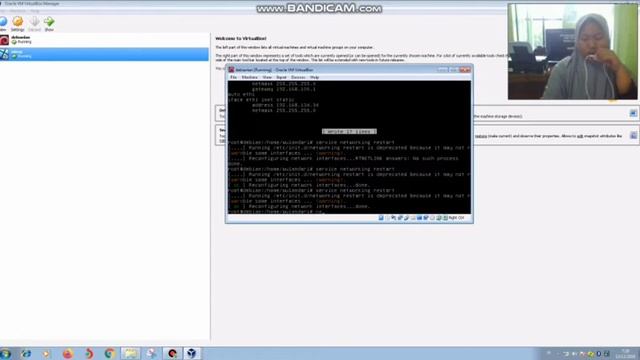Open Settings in VirtualBox Manager toolbar
This screenshot has height=360, width=640.
[x=18, y=24]
